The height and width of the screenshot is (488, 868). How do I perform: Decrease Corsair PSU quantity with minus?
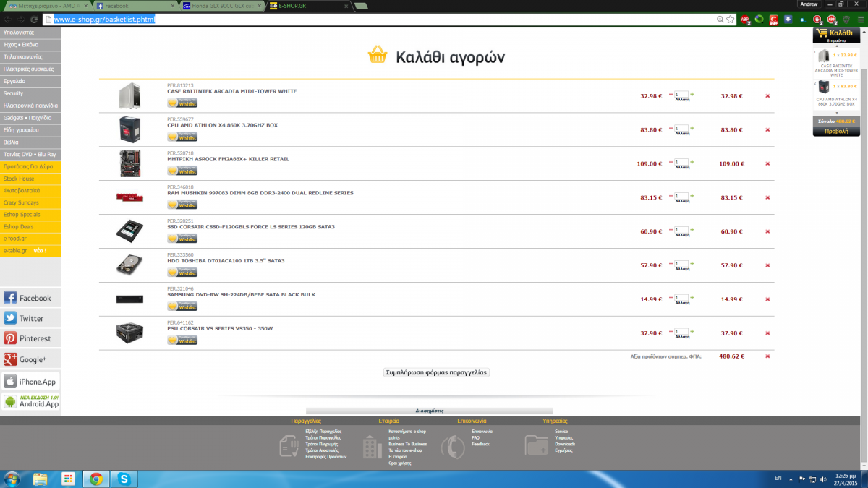tap(671, 331)
